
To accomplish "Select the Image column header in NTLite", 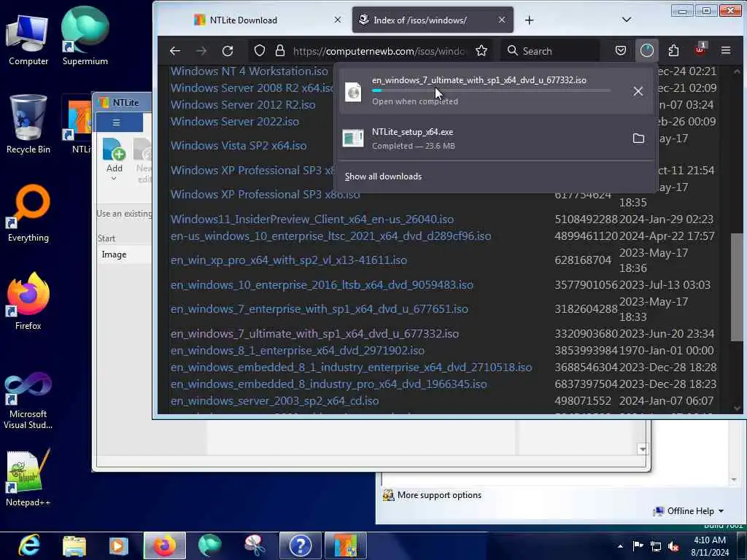I will (115, 254).
